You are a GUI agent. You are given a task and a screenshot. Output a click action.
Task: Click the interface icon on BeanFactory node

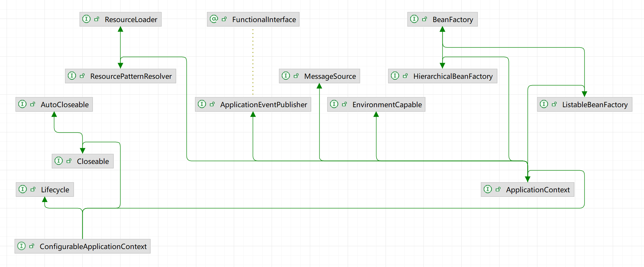(414, 19)
